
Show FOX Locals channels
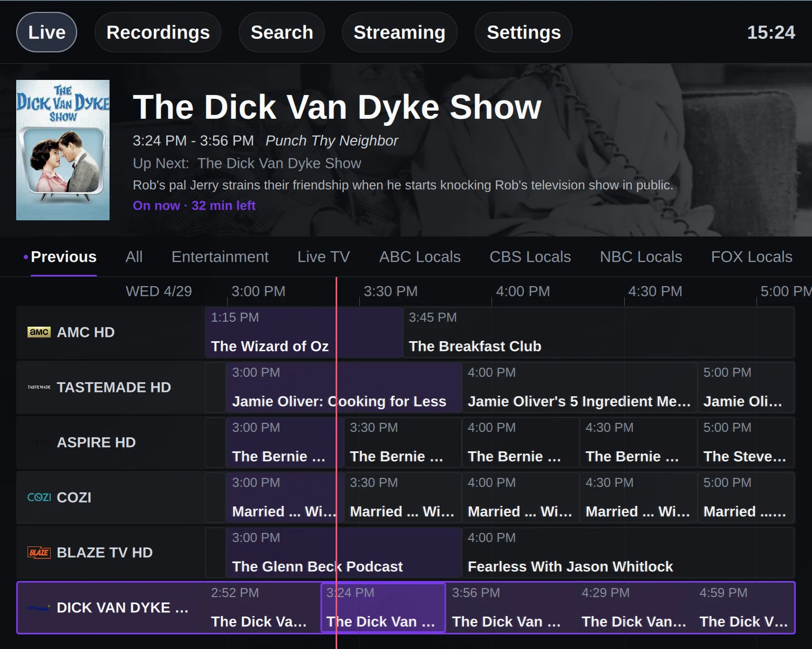point(752,257)
